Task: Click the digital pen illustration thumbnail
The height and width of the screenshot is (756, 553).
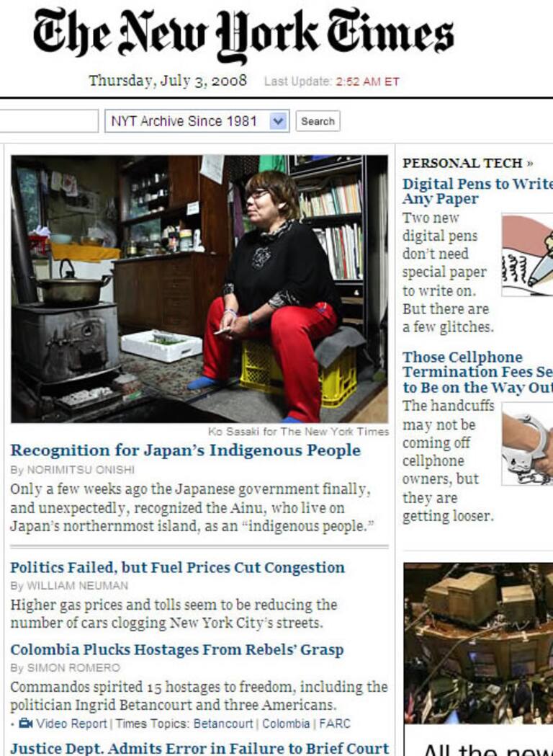Action: [x=527, y=254]
